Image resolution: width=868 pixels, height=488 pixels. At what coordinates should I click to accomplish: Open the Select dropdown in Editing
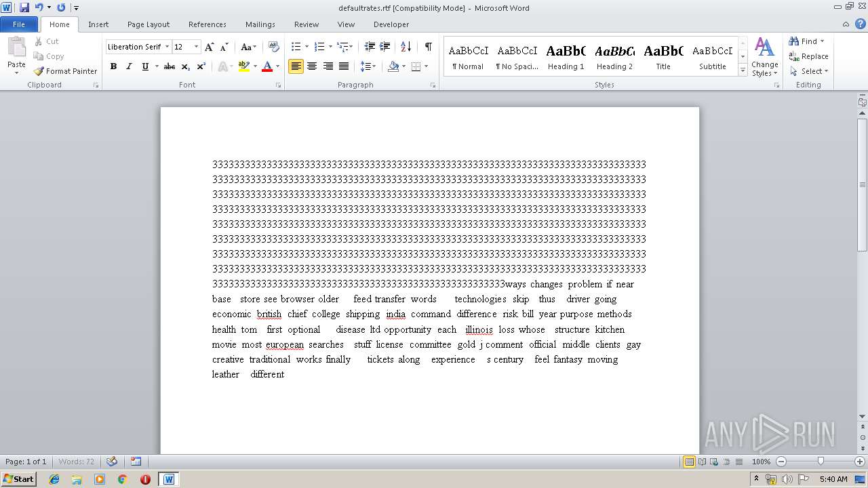click(x=809, y=71)
